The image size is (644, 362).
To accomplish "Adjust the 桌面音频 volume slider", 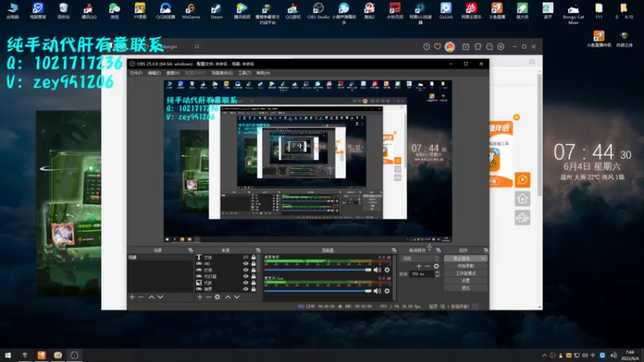I will (317, 269).
